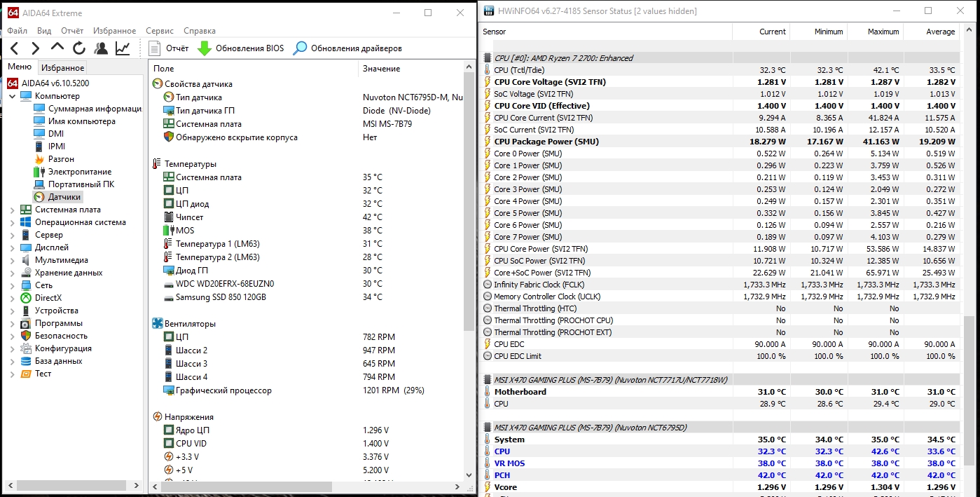This screenshot has height=497, width=980.
Task: Expand the Мультимедиа tree node
Action: point(12,260)
